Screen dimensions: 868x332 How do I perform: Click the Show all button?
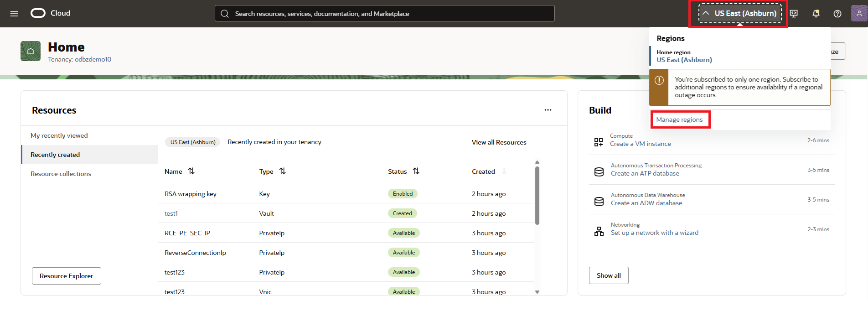(609, 275)
